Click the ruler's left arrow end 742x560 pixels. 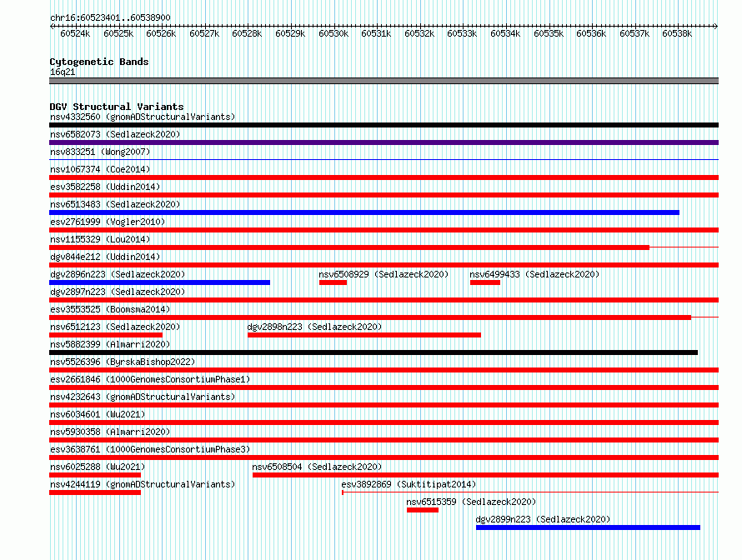[x=52, y=27]
